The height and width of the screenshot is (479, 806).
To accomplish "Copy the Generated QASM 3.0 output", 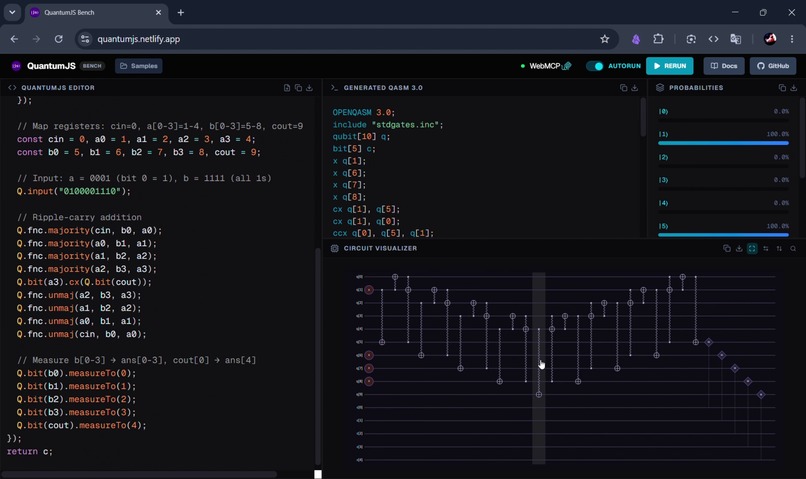I will pos(624,88).
